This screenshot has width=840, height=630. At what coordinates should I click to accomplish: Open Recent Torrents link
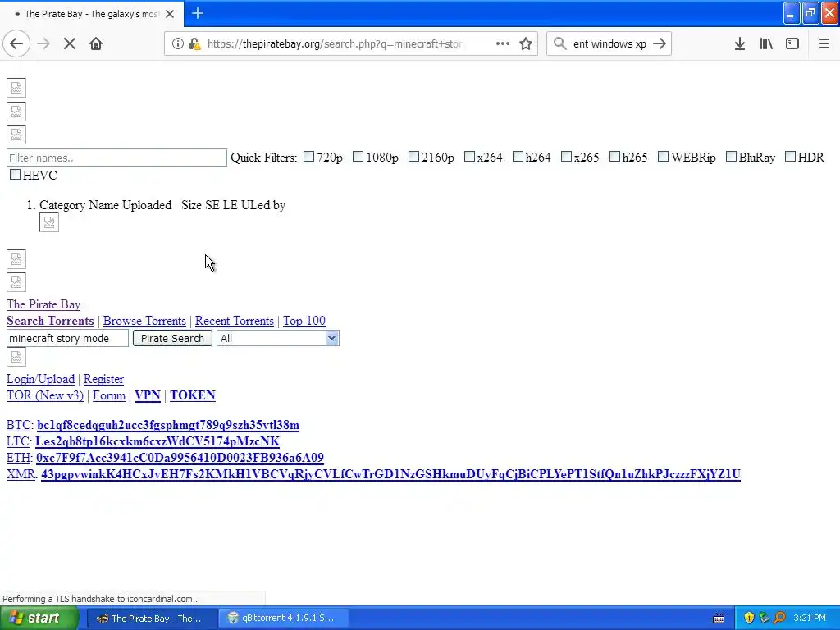(x=234, y=321)
